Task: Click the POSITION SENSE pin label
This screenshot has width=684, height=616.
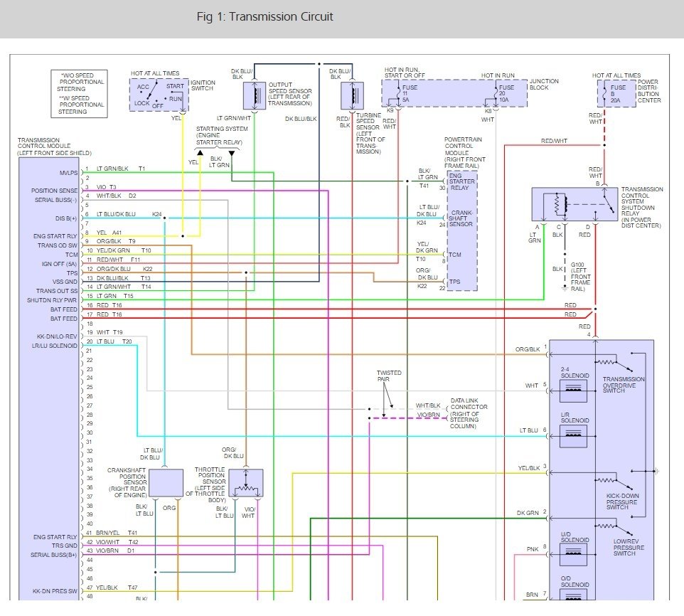Action: coord(54,191)
